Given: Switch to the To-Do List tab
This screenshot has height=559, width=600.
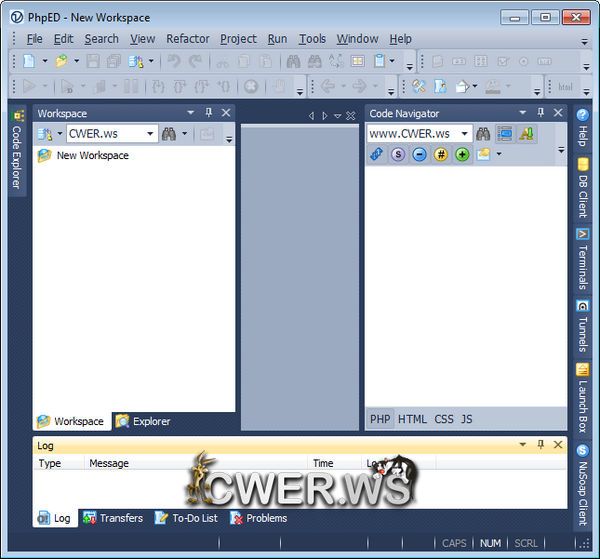Looking at the screenshot, I should pyautogui.click(x=186, y=518).
